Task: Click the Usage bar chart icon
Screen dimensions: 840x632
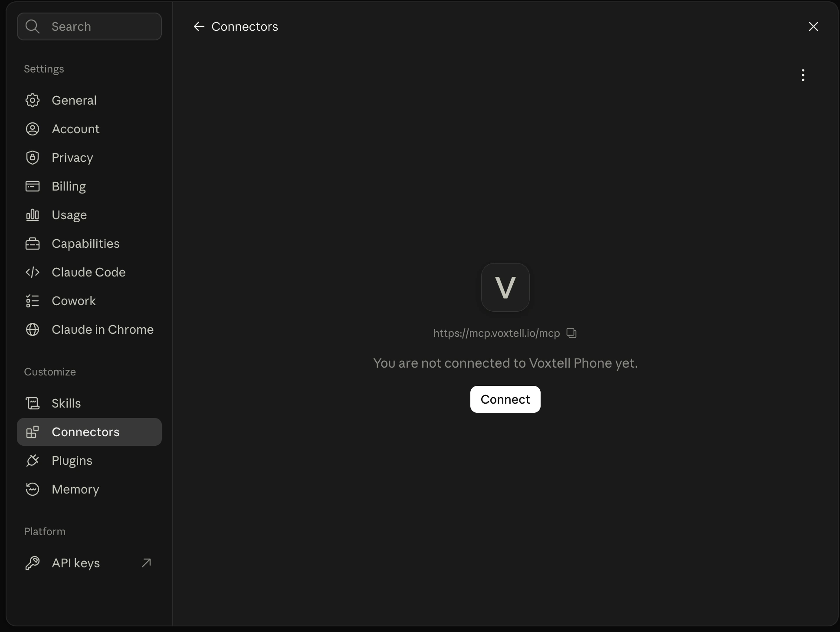Action: pyautogui.click(x=33, y=215)
